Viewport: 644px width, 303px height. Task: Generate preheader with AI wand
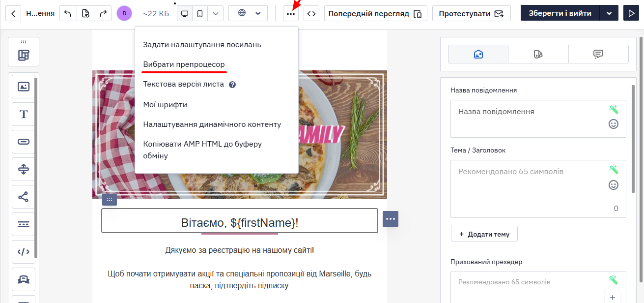coord(614,280)
